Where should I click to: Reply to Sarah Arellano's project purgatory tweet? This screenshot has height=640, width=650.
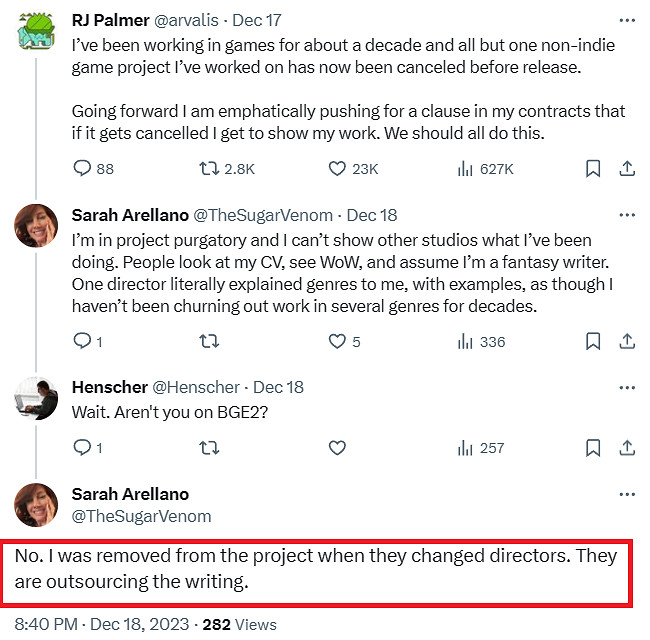tap(83, 342)
